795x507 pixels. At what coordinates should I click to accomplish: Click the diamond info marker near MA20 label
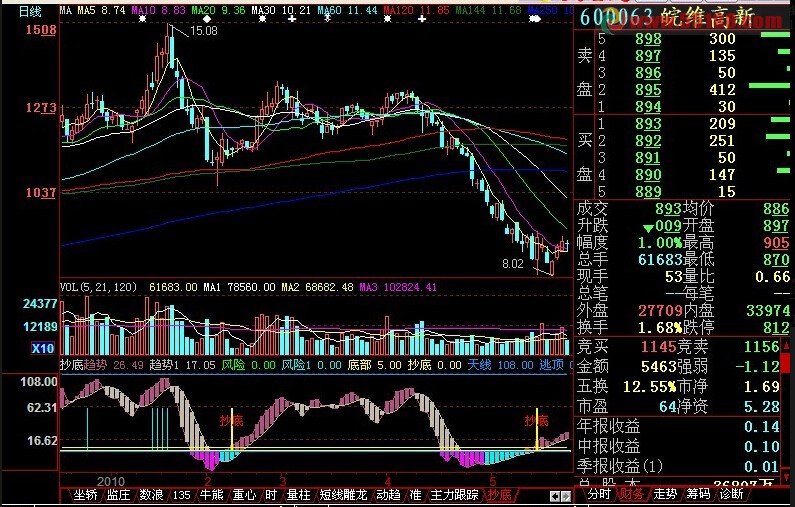pos(206,19)
